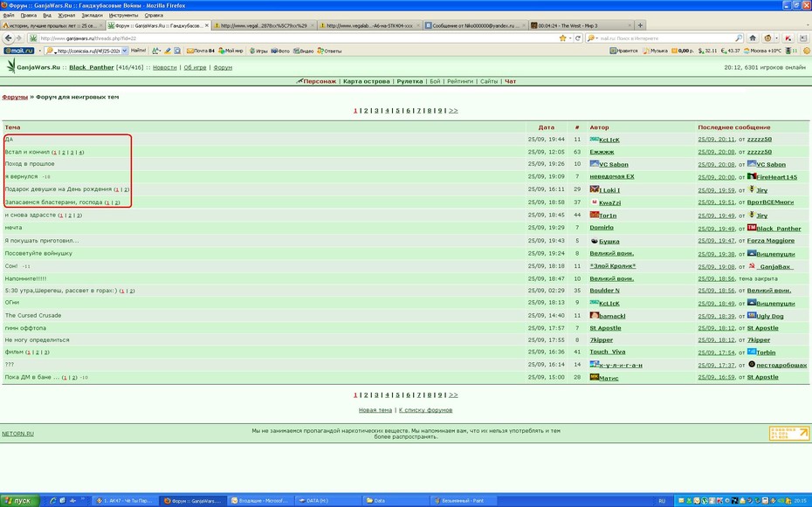Open the Форум link in header

tap(223, 67)
